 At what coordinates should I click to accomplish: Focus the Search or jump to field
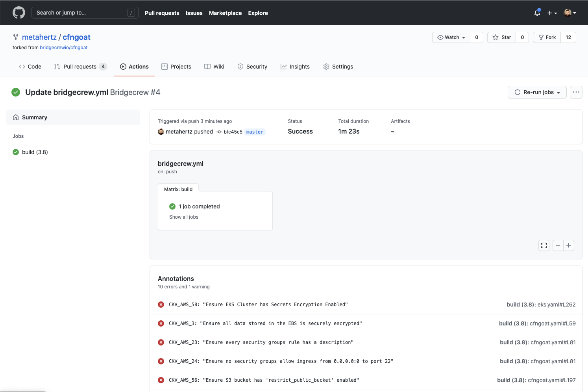85,13
